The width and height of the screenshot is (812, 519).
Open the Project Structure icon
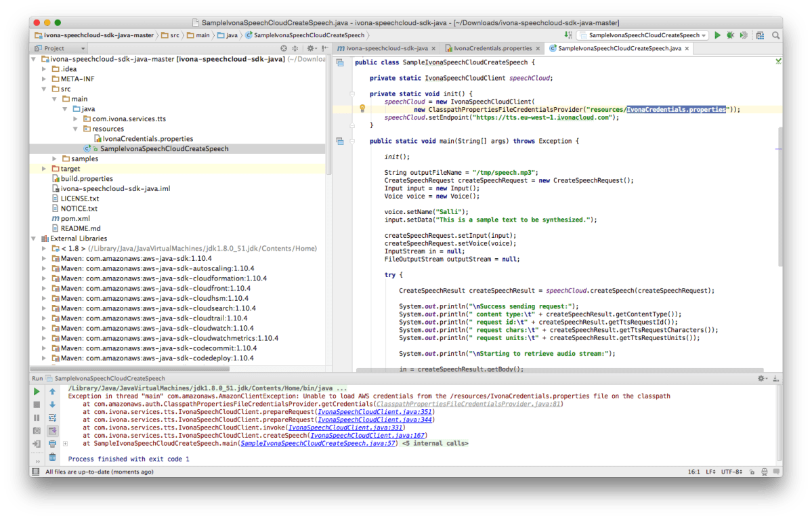(761, 35)
